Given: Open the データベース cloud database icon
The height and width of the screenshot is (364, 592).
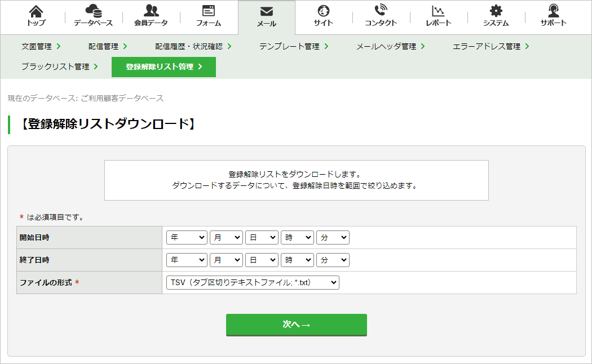Looking at the screenshot, I should 93,11.
